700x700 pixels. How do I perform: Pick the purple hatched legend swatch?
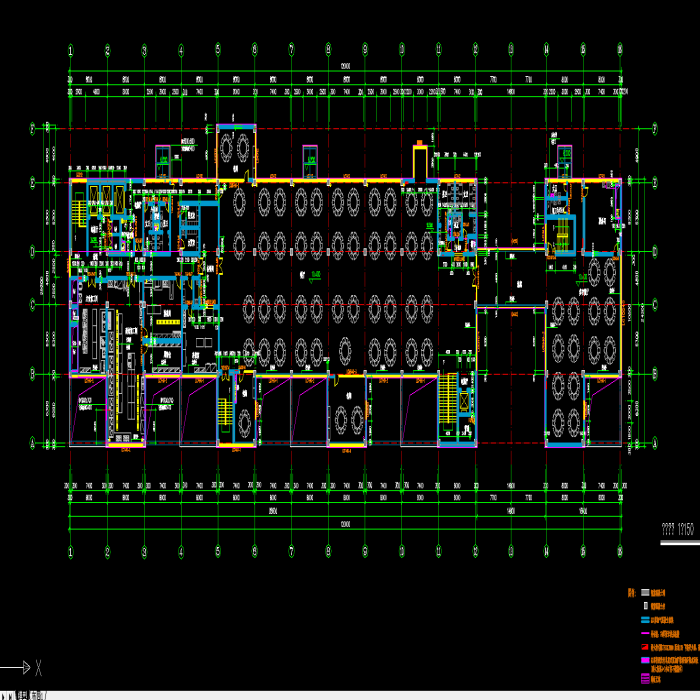(x=645, y=679)
